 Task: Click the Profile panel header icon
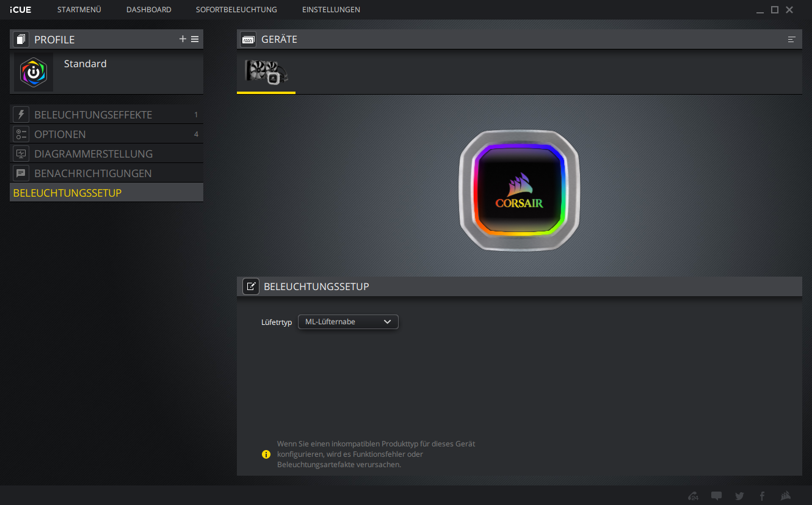(x=21, y=39)
